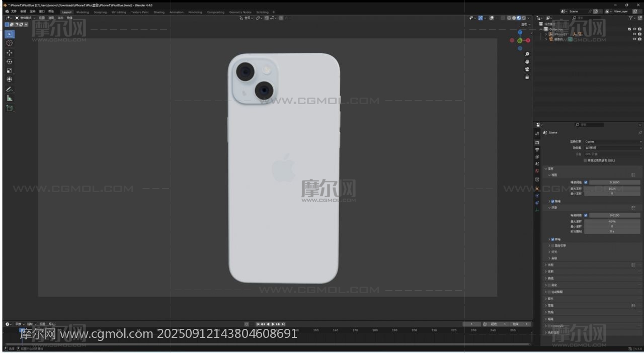Click the blue Z axis gizmo ball

(x=520, y=33)
